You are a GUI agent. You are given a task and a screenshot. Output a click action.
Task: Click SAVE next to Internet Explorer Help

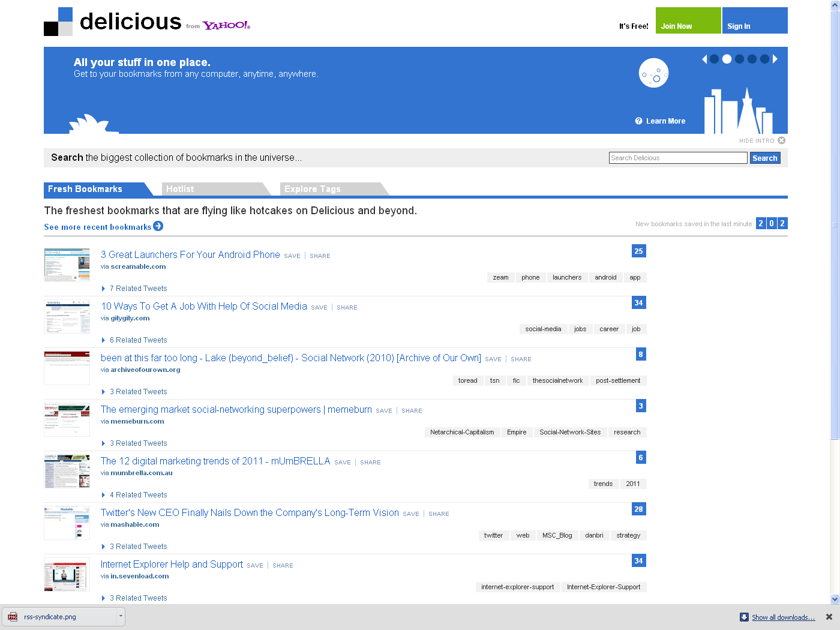tap(255, 566)
